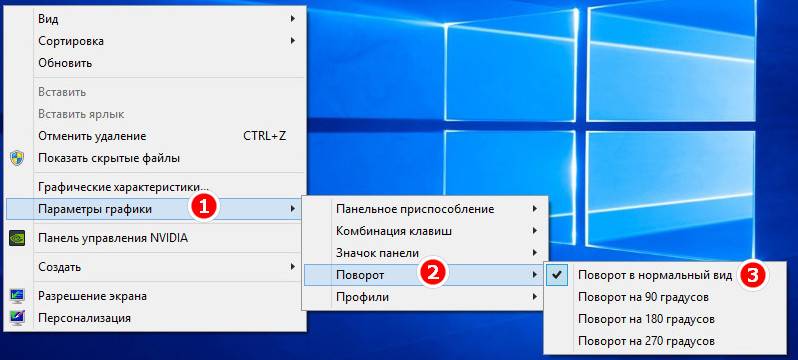Expand the Вид submenu arrow

click(293, 19)
